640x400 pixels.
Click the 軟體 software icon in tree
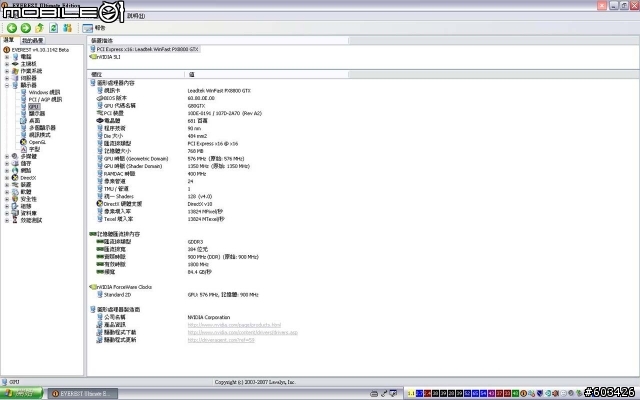point(15,192)
